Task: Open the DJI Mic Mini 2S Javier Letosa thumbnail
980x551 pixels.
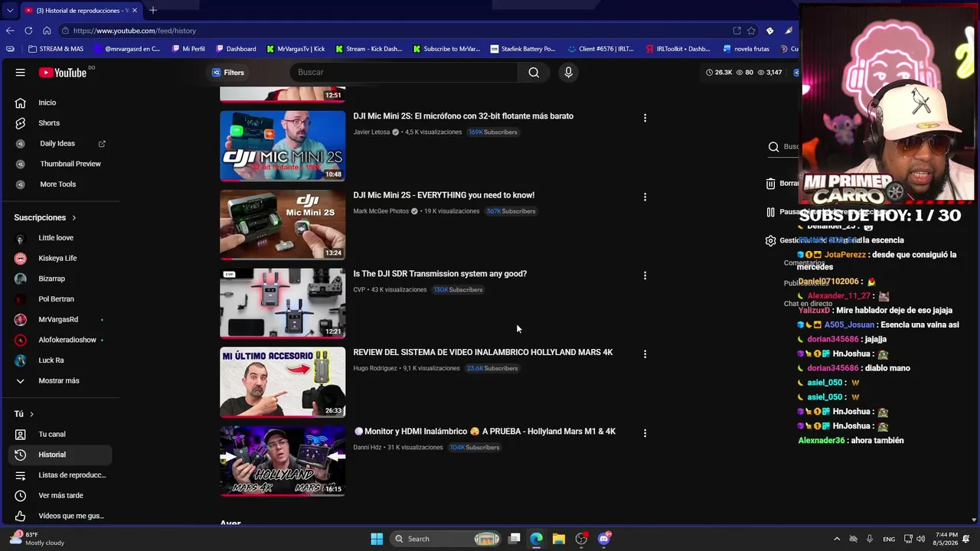Action: click(x=283, y=146)
